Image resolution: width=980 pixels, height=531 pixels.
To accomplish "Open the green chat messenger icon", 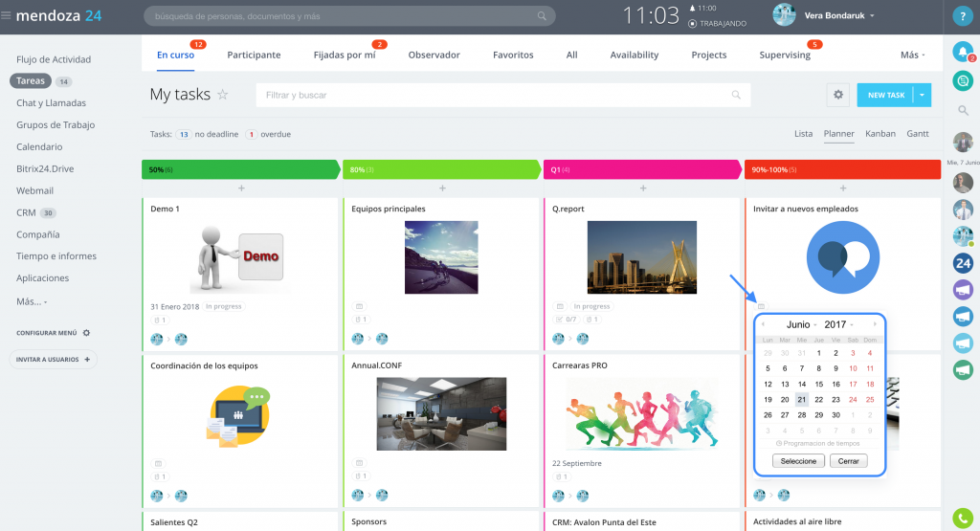I will [963, 80].
